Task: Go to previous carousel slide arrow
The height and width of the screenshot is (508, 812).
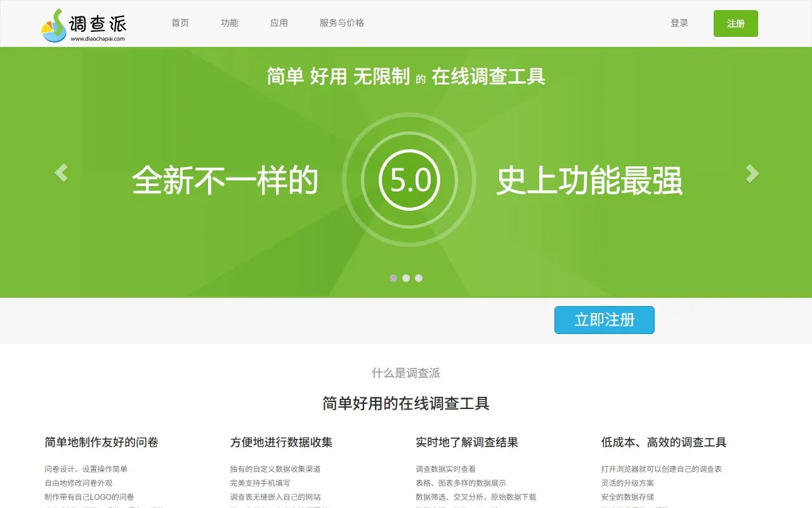Action: click(61, 173)
